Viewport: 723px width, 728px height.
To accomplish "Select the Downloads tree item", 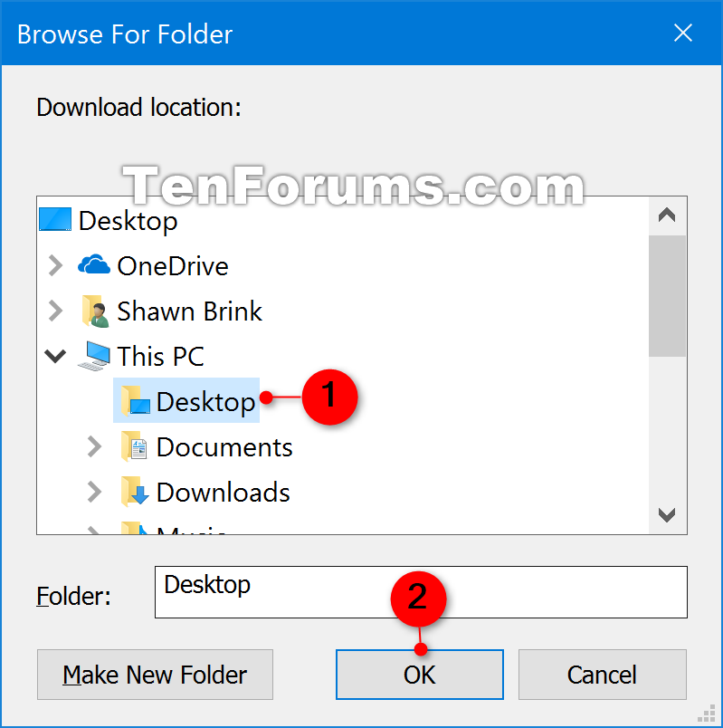I will 223,493.
